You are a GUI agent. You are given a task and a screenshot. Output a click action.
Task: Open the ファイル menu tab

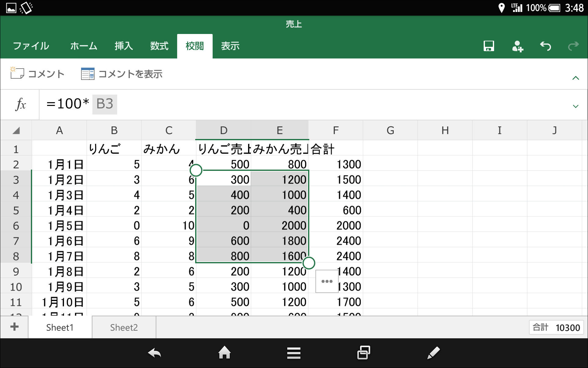coord(31,46)
